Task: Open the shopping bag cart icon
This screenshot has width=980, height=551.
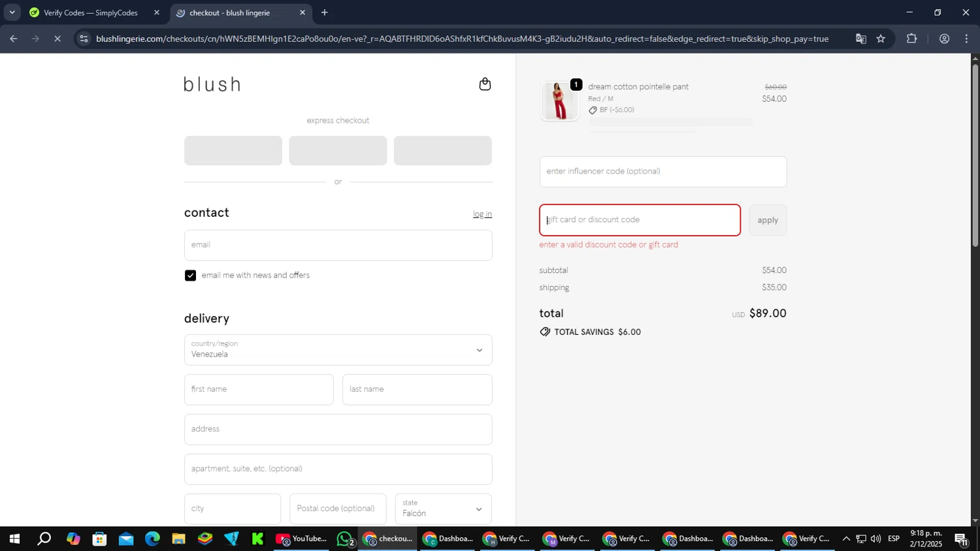Action: pos(485,84)
